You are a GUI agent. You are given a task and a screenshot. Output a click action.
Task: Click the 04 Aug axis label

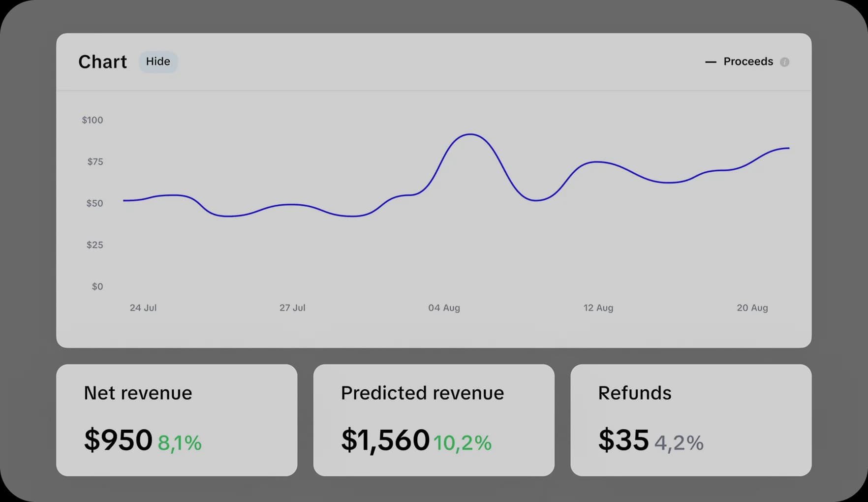pyautogui.click(x=444, y=308)
